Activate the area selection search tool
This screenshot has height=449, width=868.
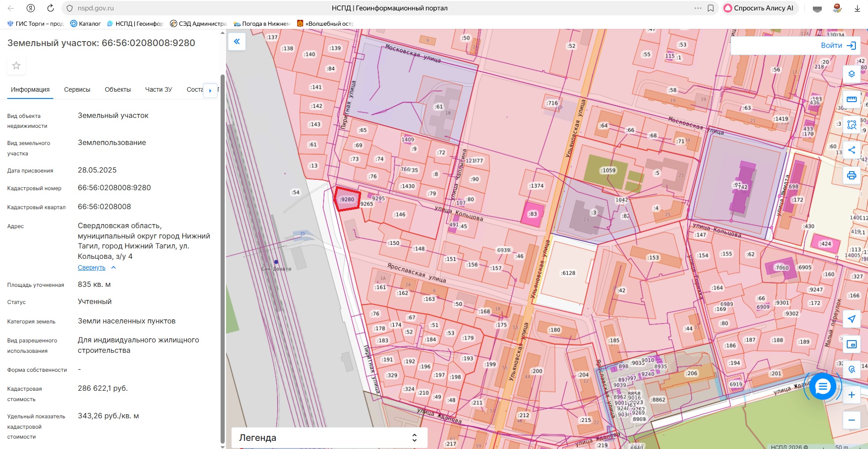(x=851, y=125)
